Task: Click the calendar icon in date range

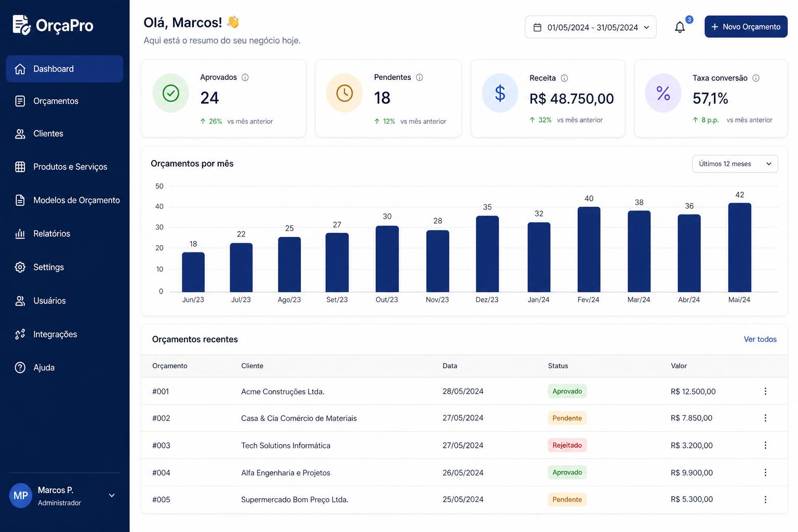Action: pos(538,27)
